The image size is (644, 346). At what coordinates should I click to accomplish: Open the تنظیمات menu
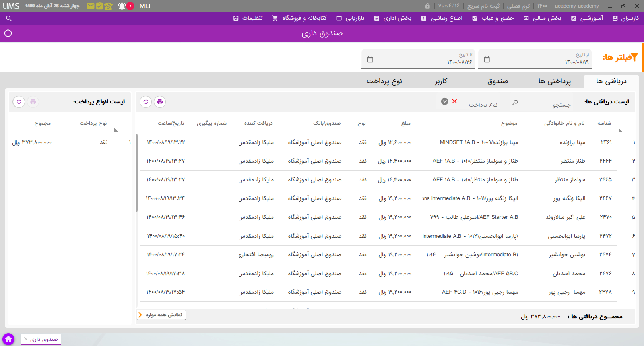[248, 18]
